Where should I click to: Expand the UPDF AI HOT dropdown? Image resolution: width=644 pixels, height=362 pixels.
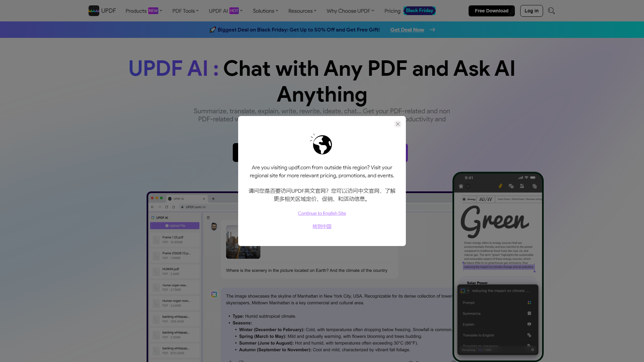point(225,11)
